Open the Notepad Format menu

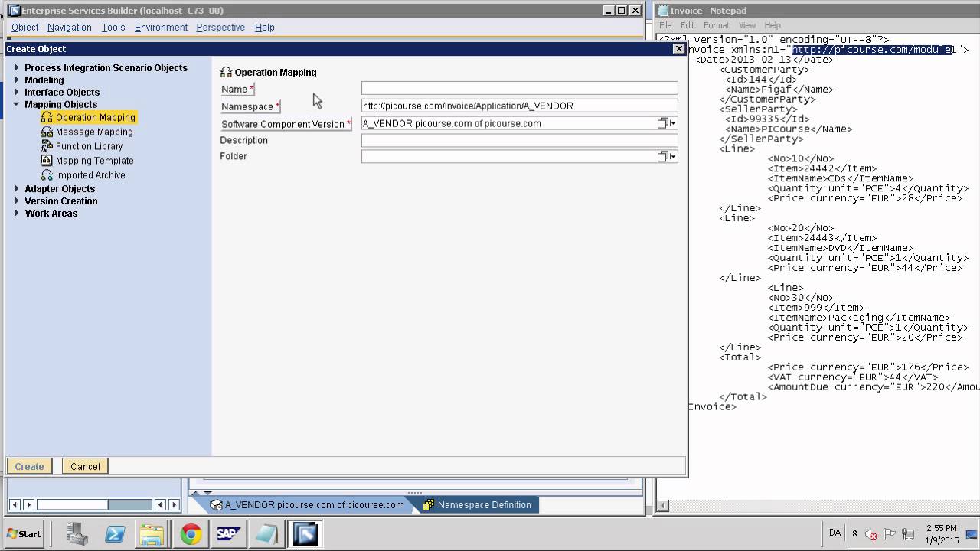click(717, 25)
